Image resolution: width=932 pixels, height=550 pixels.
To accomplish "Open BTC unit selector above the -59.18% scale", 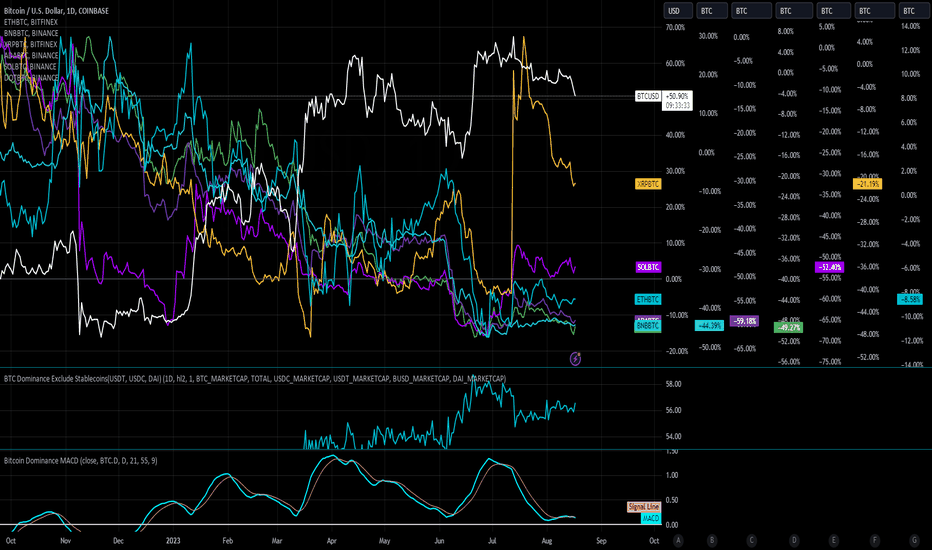I will click(x=751, y=11).
